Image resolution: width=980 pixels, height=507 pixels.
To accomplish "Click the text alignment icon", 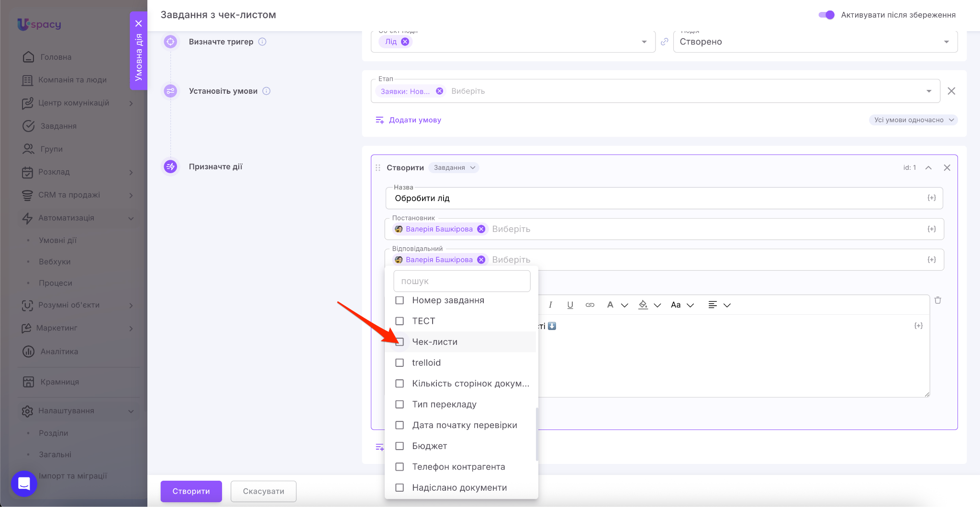I will tap(713, 305).
